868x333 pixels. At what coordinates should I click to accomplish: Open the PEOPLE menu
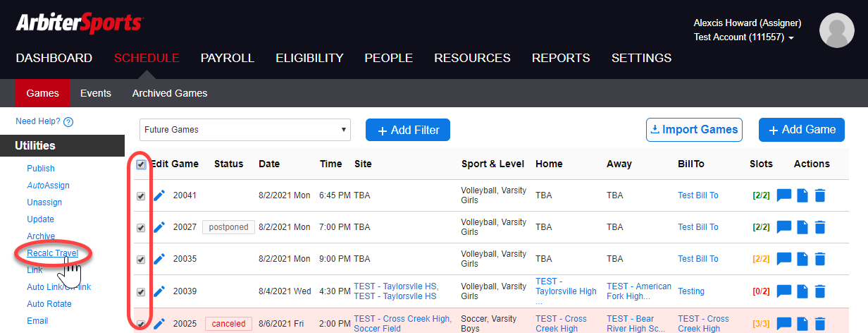click(x=388, y=58)
